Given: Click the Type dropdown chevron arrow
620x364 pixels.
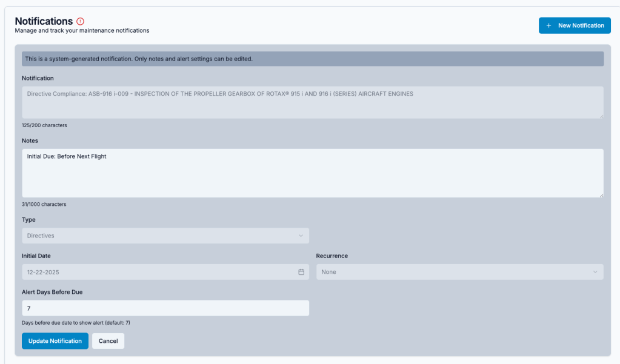Looking at the screenshot, I should tap(301, 236).
